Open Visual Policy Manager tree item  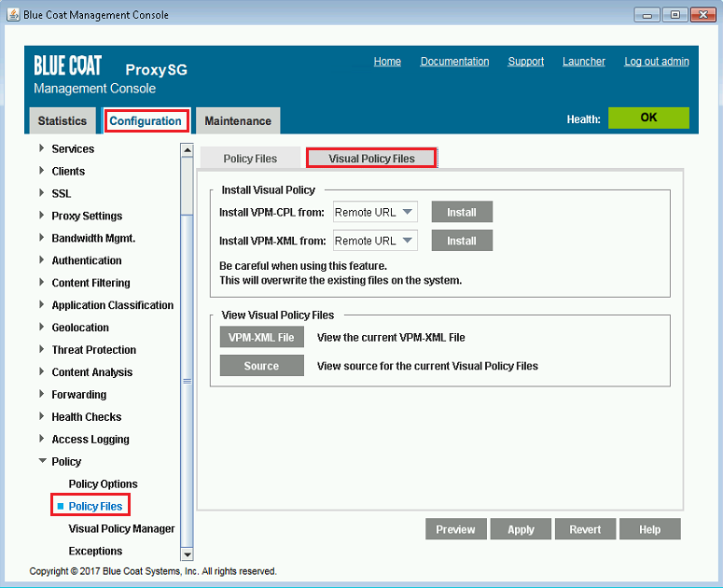tap(121, 528)
